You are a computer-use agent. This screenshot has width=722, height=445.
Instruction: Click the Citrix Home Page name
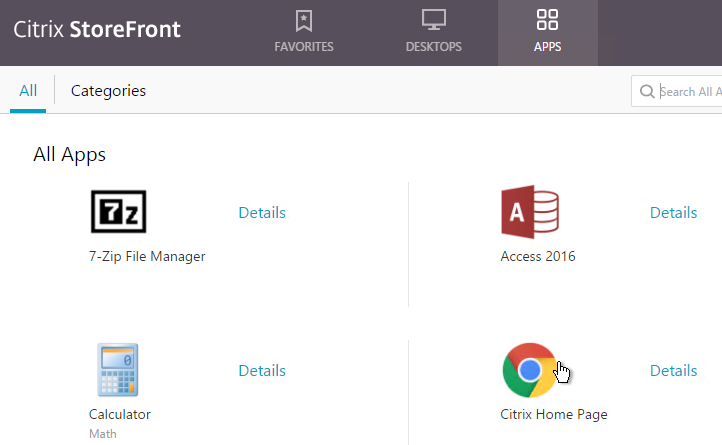pyautogui.click(x=554, y=414)
